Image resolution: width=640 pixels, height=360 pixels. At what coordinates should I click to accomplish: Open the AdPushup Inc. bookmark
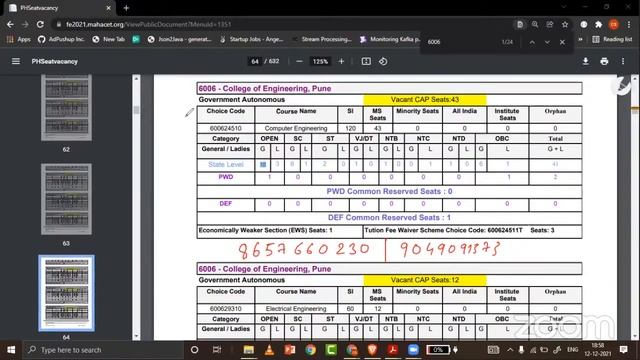[x=61, y=40]
